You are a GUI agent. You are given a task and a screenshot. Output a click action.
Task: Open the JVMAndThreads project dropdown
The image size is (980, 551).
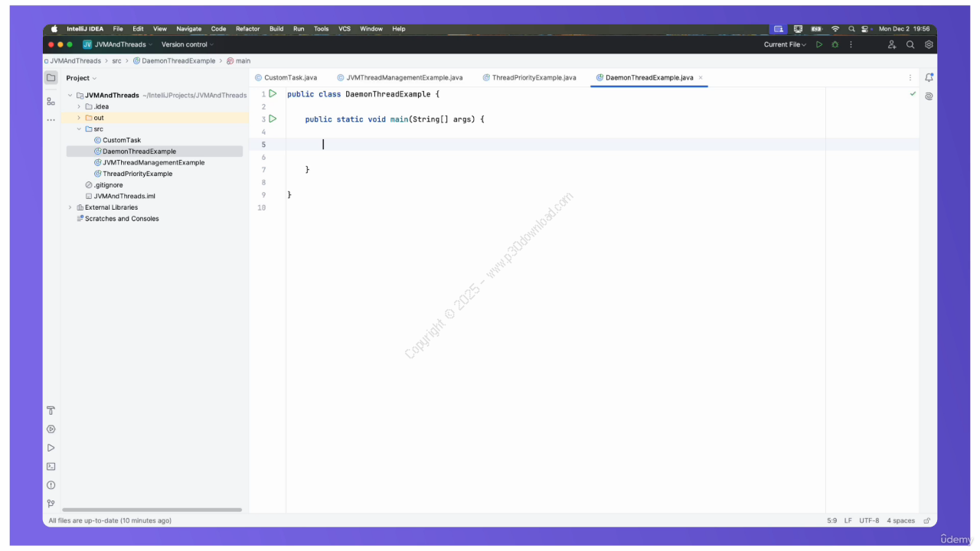pyautogui.click(x=118, y=44)
